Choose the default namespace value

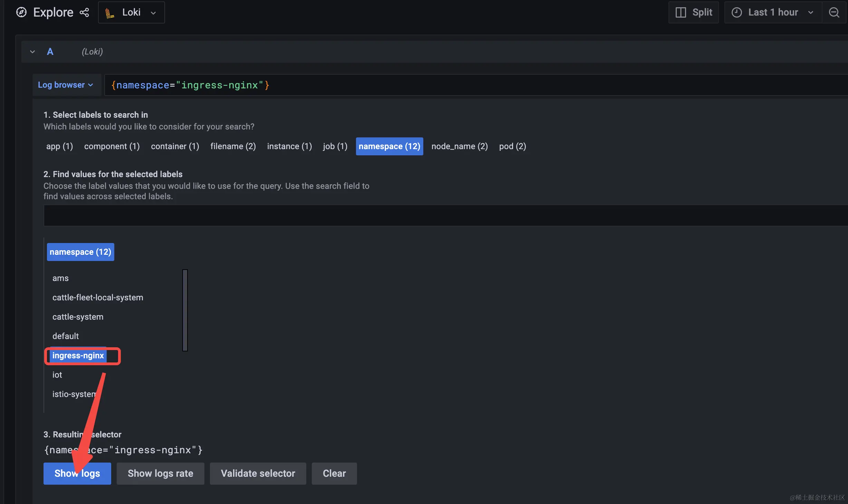pyautogui.click(x=66, y=336)
